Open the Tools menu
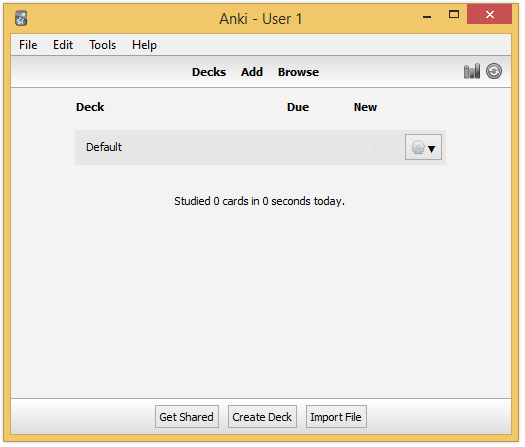 tap(102, 45)
